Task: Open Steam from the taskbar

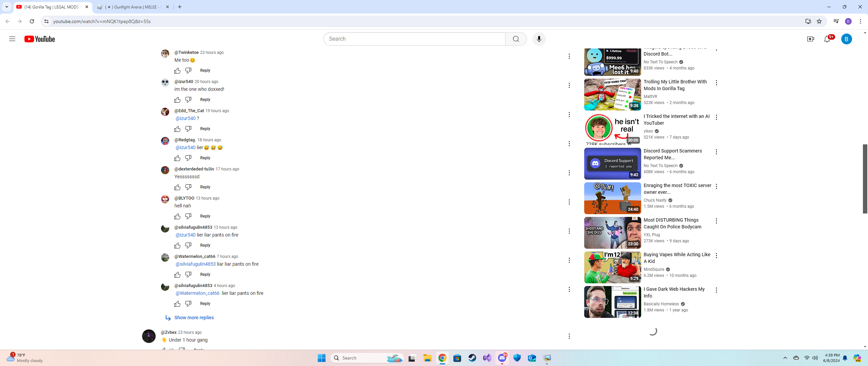Action: [x=472, y=358]
